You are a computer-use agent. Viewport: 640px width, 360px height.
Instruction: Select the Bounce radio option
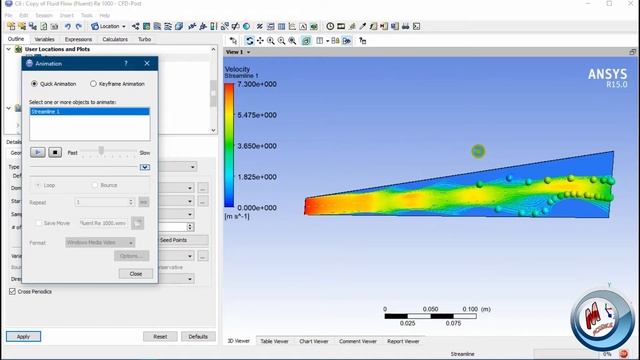(x=95, y=185)
